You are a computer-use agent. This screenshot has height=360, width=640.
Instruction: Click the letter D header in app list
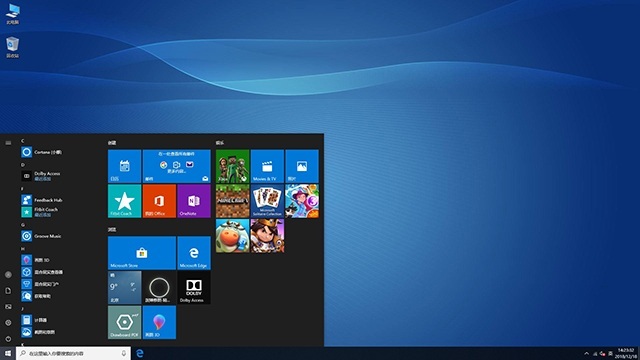(x=22, y=165)
